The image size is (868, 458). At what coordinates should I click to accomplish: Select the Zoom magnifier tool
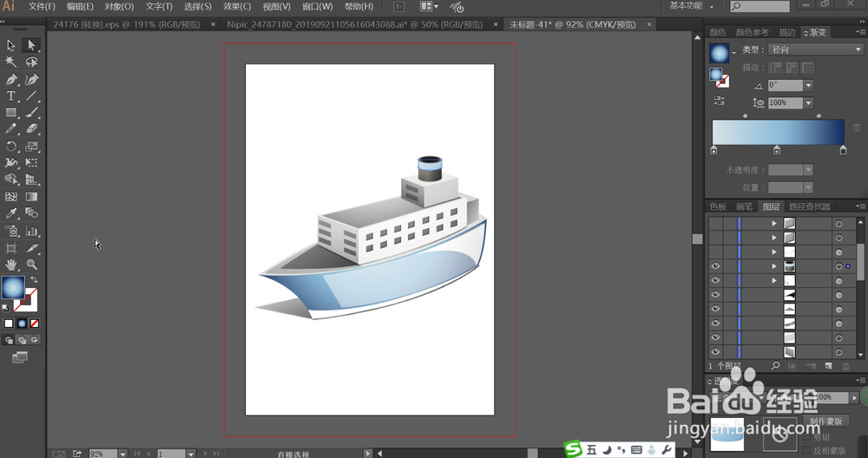(x=31, y=265)
